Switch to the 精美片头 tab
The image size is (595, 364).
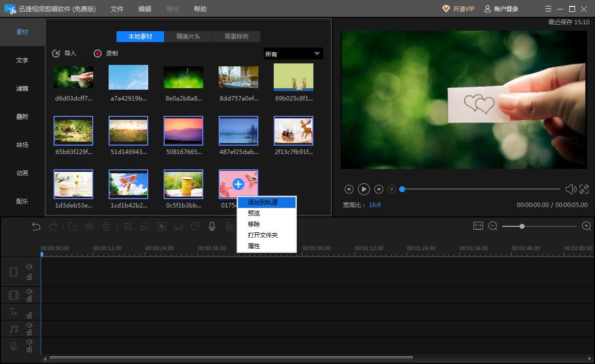coord(188,37)
